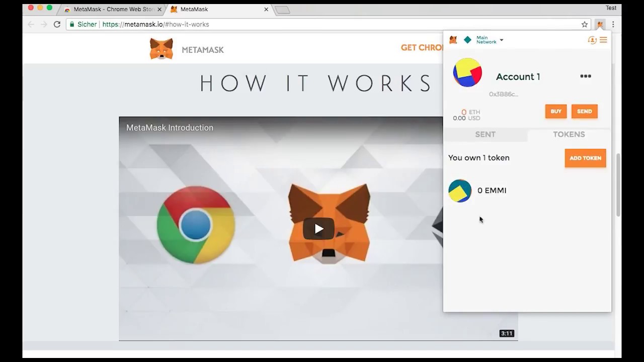
Task: Close the MetaMask tab
Action: (266, 9)
